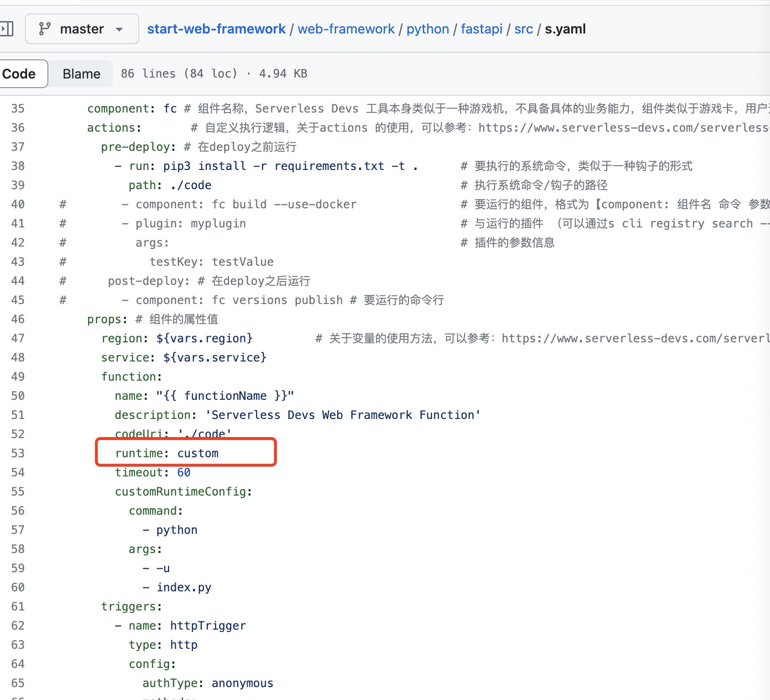770x700 pixels.
Task: Switch to the Blame tab
Action: tap(81, 74)
